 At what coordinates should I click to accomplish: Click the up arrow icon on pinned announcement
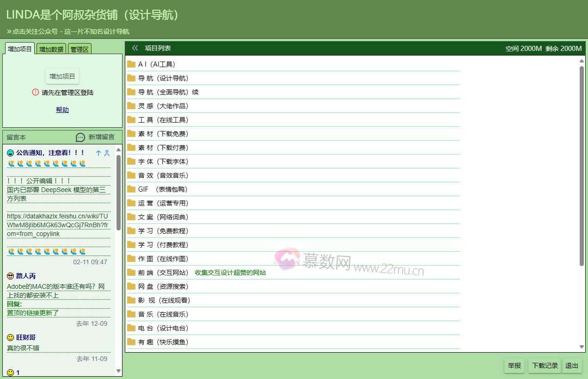click(x=98, y=153)
